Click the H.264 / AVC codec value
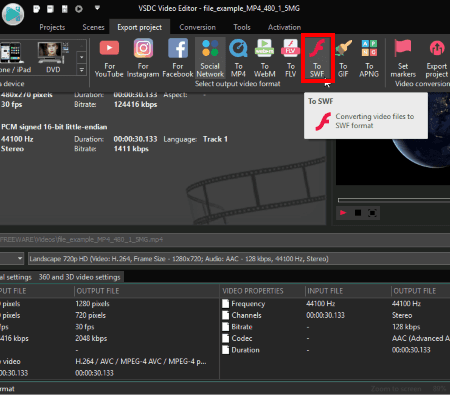 141,361
